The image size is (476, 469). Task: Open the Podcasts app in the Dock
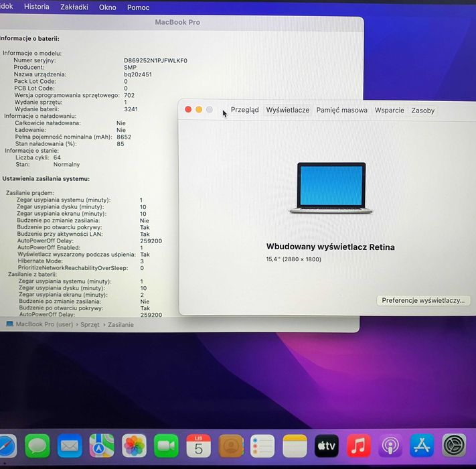pos(390,446)
